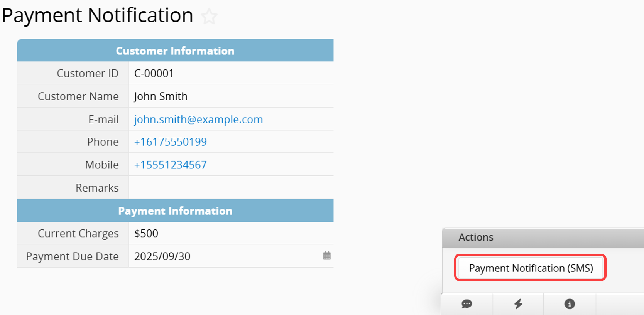Open the john.smith@example.com email link
The width and height of the screenshot is (644, 315).
pos(198,120)
